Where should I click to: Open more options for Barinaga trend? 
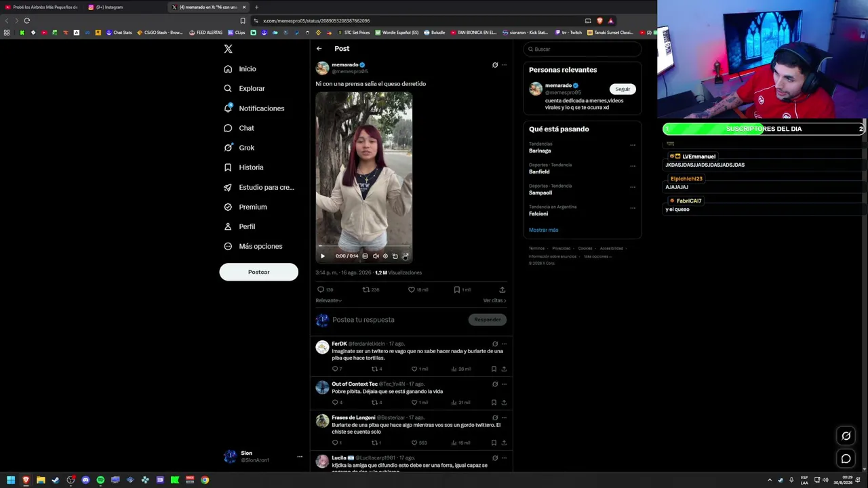[x=633, y=145]
